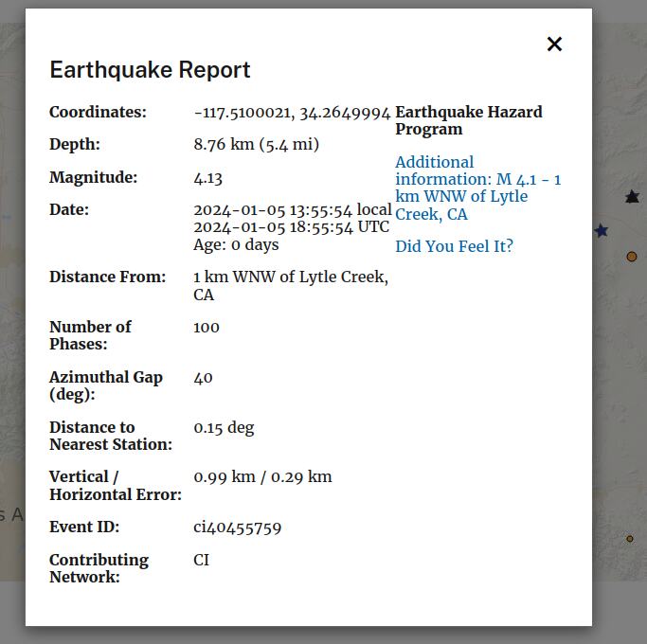
Task: Click the Distance to Nearest Station: label
Action: tap(111, 436)
